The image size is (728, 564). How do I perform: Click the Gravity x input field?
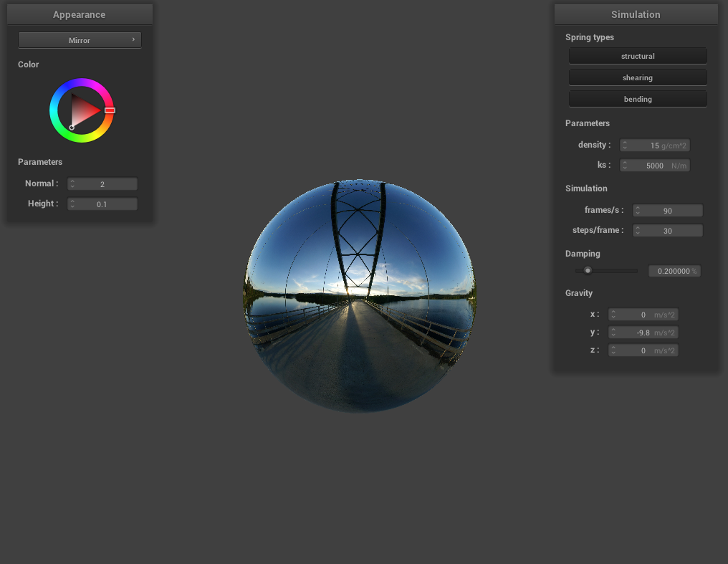(643, 315)
